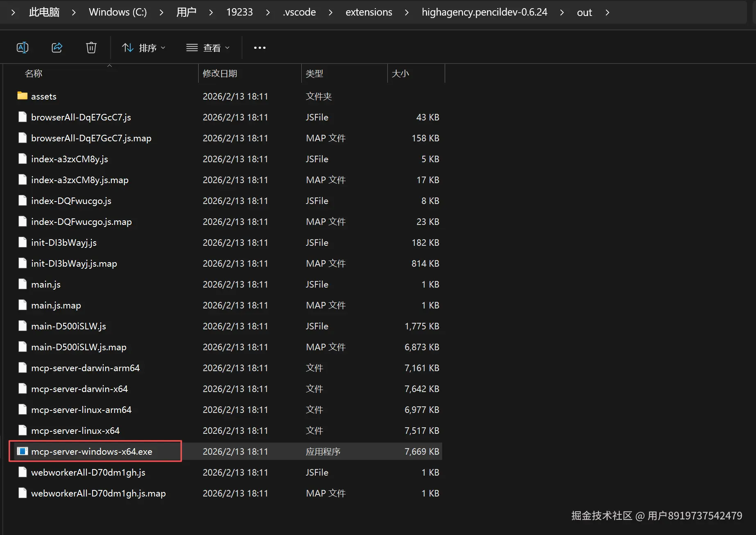The width and height of the screenshot is (756, 535).
Task: Click the browserAll-DqE7GcC7.js file icon
Action: click(x=23, y=117)
